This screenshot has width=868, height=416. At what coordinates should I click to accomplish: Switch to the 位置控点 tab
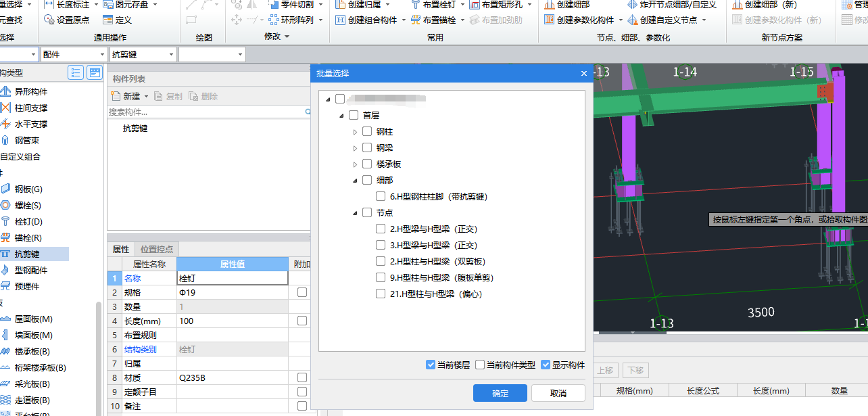pyautogui.click(x=156, y=250)
